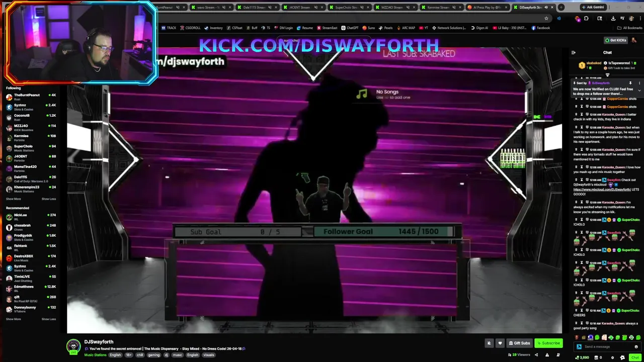Open the StreamEast bookmark
Image resolution: width=644 pixels, height=362 pixels.
pos(327,28)
